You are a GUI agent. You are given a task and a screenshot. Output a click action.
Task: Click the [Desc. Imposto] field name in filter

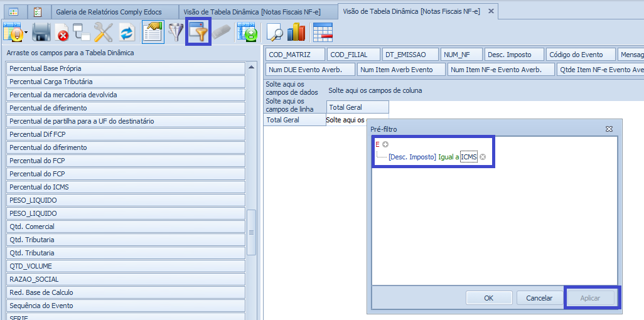[x=412, y=157]
